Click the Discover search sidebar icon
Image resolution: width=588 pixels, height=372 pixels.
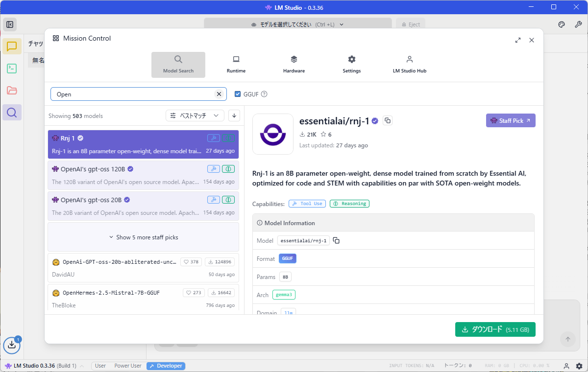(12, 113)
